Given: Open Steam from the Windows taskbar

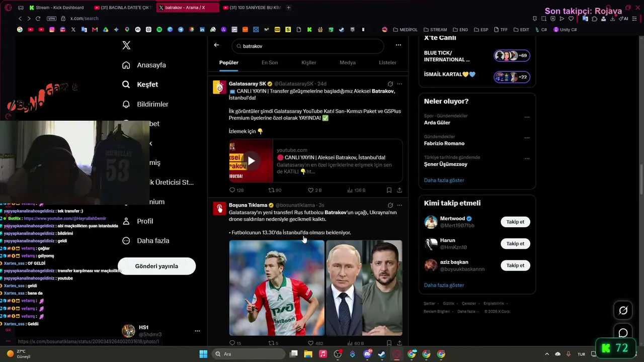Looking at the screenshot, I should (381, 354).
